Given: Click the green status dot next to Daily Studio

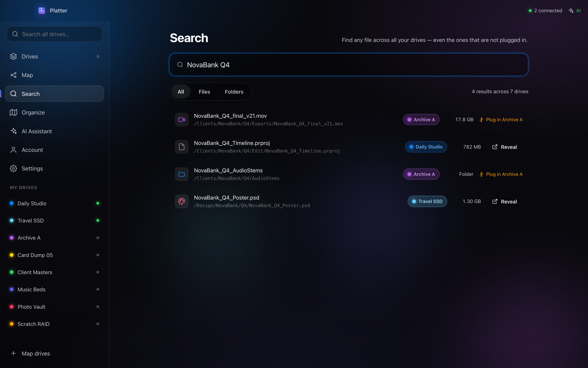Looking at the screenshot, I should 98,203.
